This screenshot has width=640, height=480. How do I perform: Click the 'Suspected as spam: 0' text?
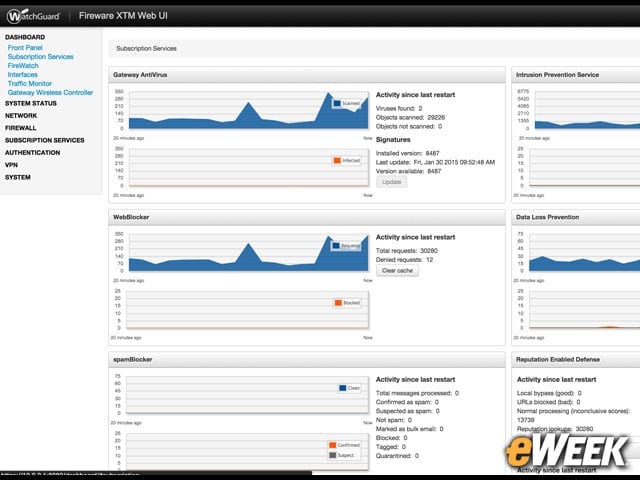pyautogui.click(x=407, y=411)
